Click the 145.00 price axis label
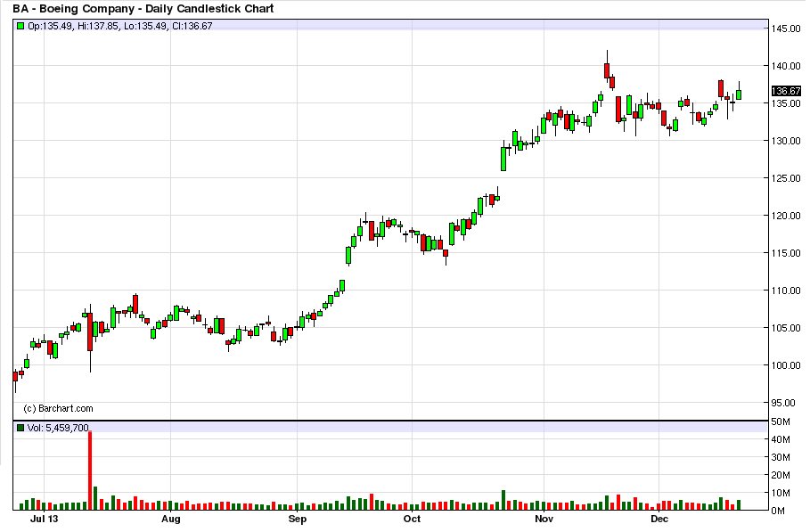The image size is (810, 532). 786,29
